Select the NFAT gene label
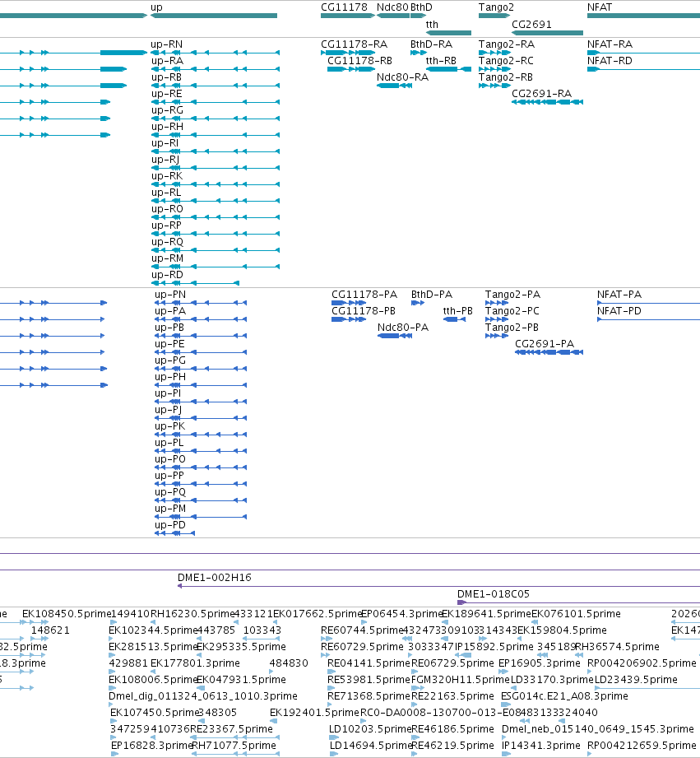Image resolution: width=700 pixels, height=758 pixels. point(600,7)
